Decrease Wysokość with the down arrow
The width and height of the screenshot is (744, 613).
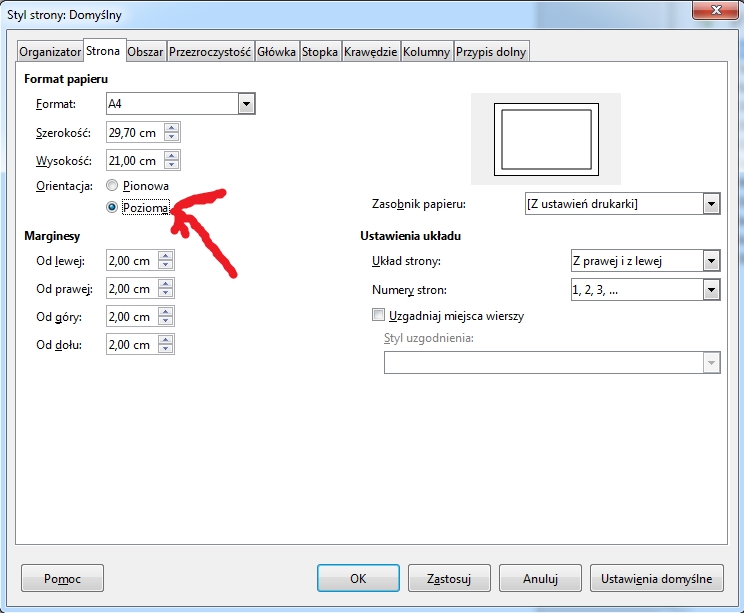click(171, 165)
